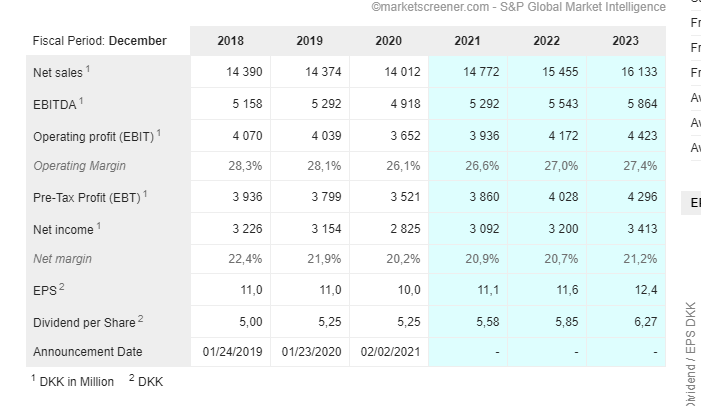Click the 2023 Net sales value 16 133
This screenshot has height=406, width=701.
639,72
